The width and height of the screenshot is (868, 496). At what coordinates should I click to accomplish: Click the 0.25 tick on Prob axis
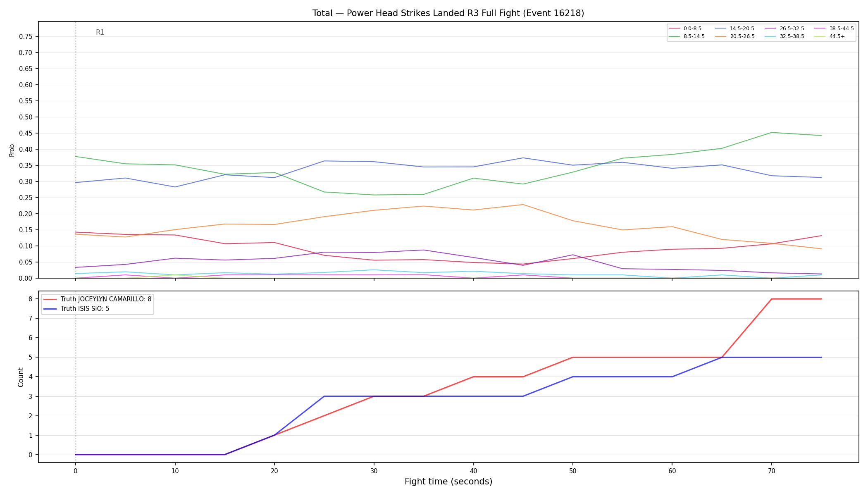26,198
